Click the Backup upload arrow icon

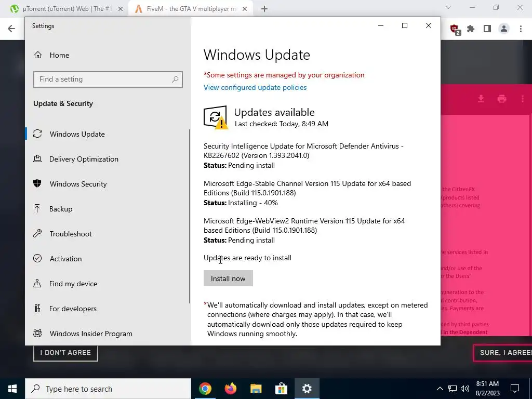37,208
